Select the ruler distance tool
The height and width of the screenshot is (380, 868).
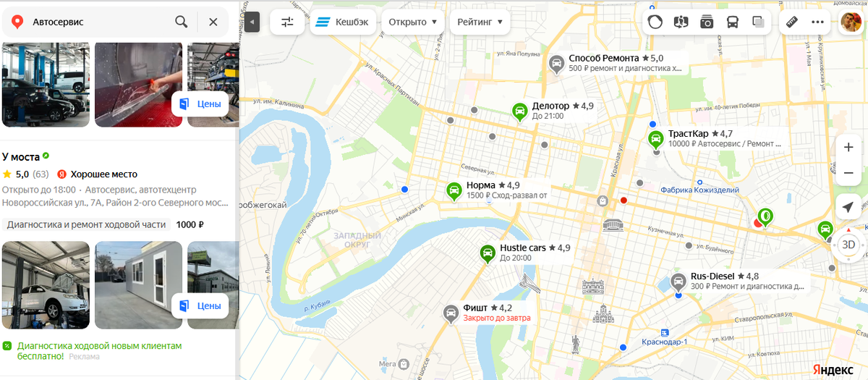point(792,22)
